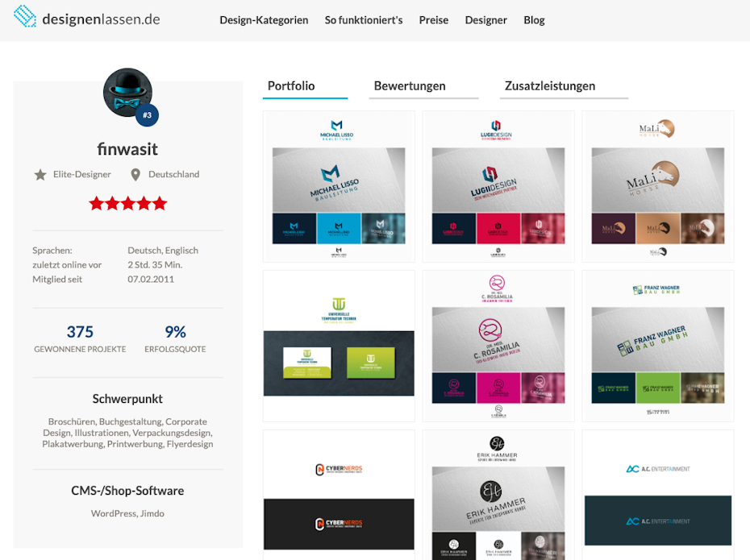Screen dimensions: 750x560
Task: Click the finwasit top hat avatar
Action: coord(127,92)
